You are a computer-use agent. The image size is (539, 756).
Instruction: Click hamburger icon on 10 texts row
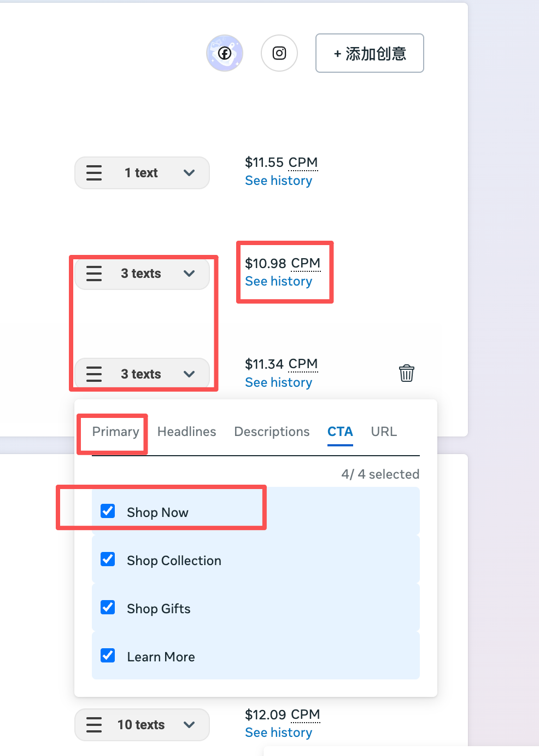pyautogui.click(x=94, y=725)
